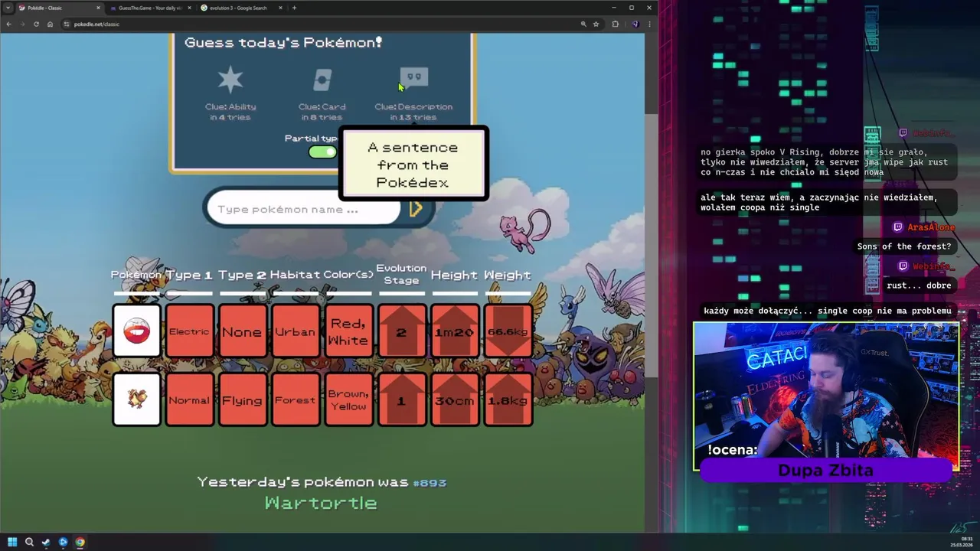Click the Urban habitat cell
The image size is (980, 551).
(x=295, y=331)
